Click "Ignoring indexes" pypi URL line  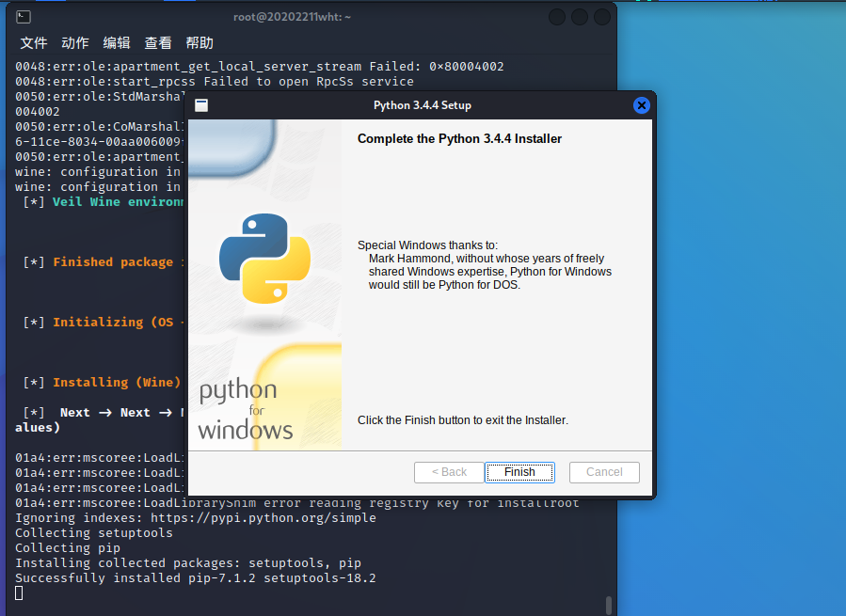[196, 518]
